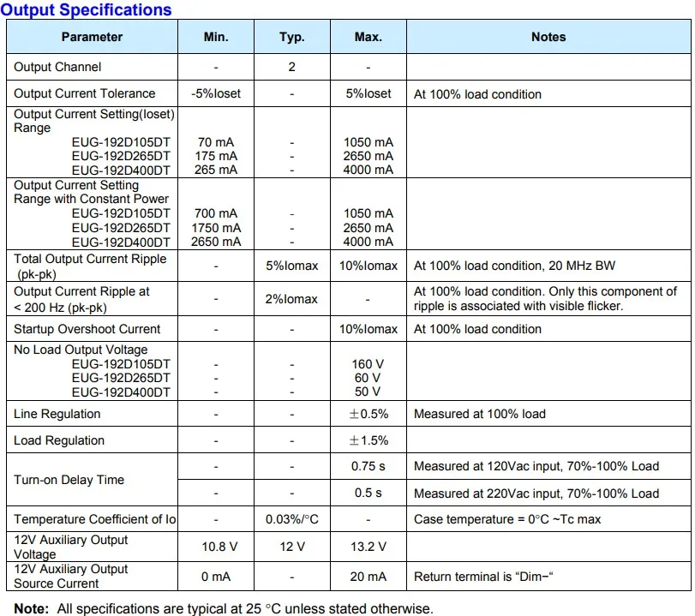
Task: Select 'Output Current Setting(Ioset)' label
Action: (x=94, y=114)
